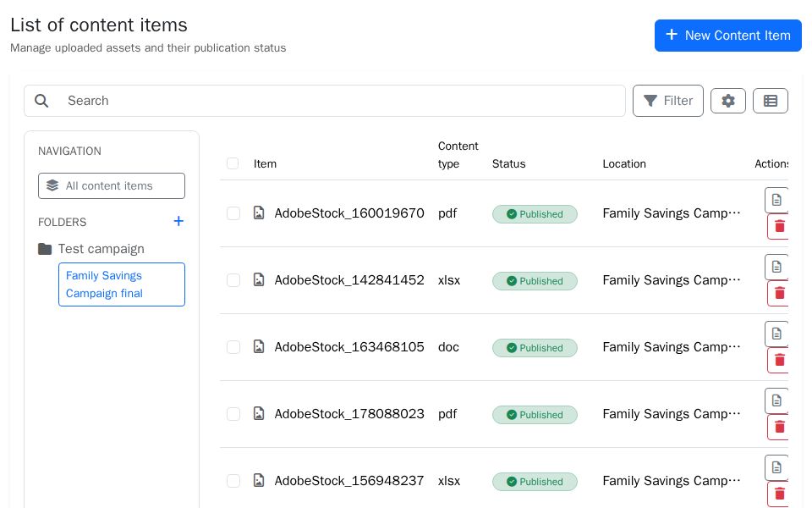Viewport: 812px width, 508px height.
Task: Click the plus icon beside Folders heading
Action: 178,221
